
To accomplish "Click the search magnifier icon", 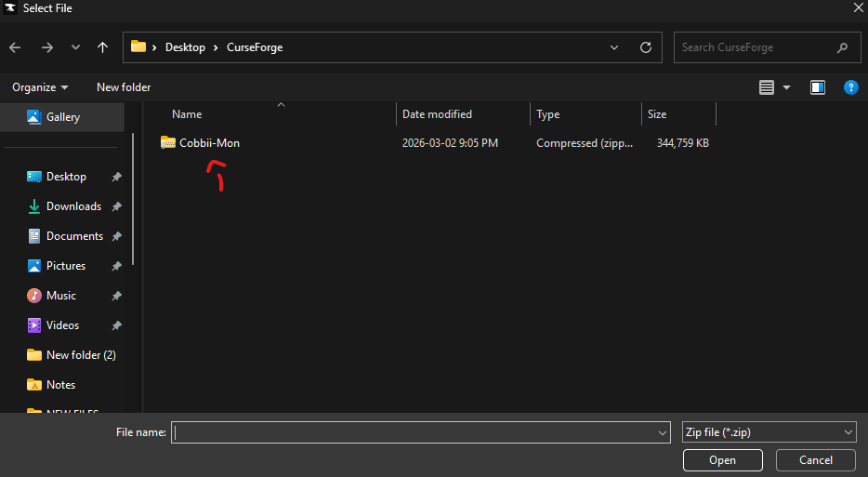I will (x=842, y=47).
